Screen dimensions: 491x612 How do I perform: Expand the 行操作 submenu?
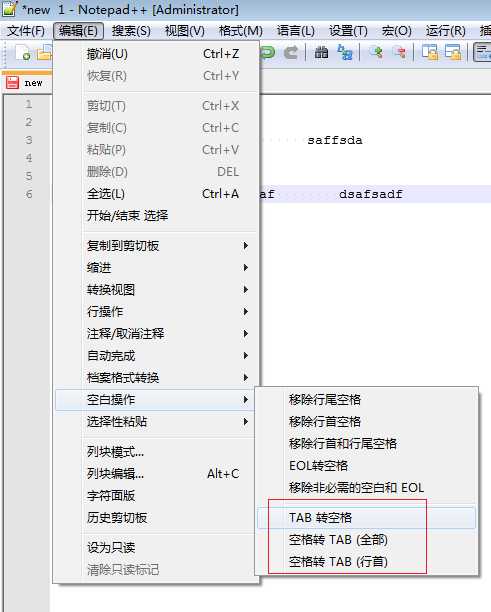coord(156,311)
